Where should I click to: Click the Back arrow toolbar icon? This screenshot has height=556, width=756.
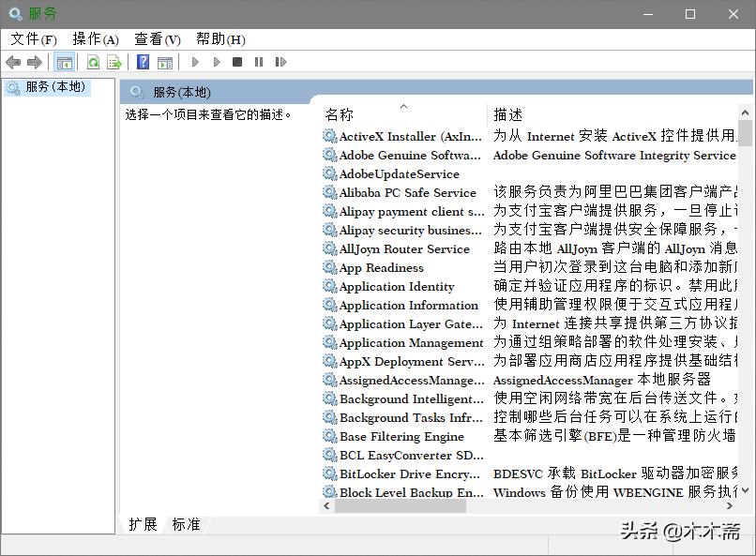point(13,62)
